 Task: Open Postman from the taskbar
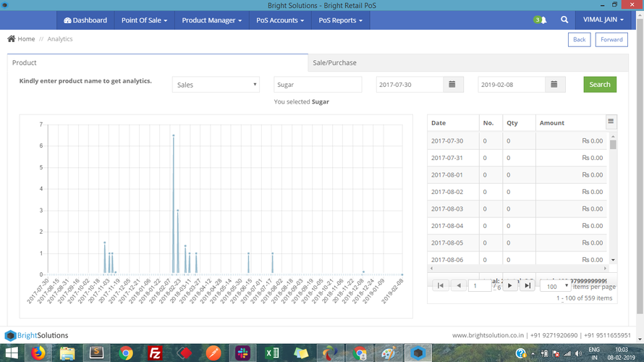213,353
